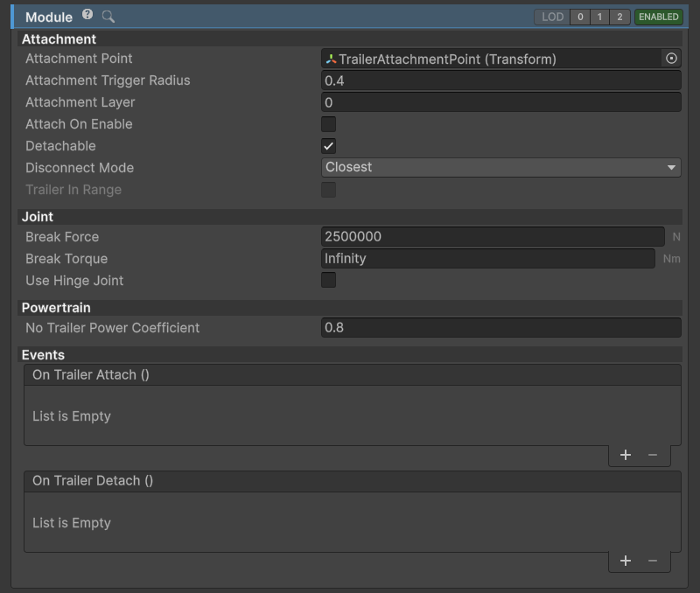
Task: Click the Powertrain section header
Action: point(349,307)
